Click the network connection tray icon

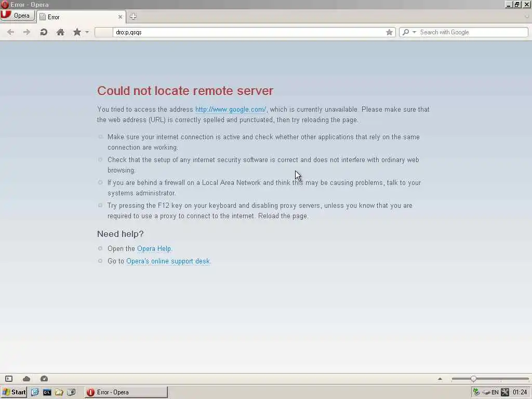(x=476, y=392)
